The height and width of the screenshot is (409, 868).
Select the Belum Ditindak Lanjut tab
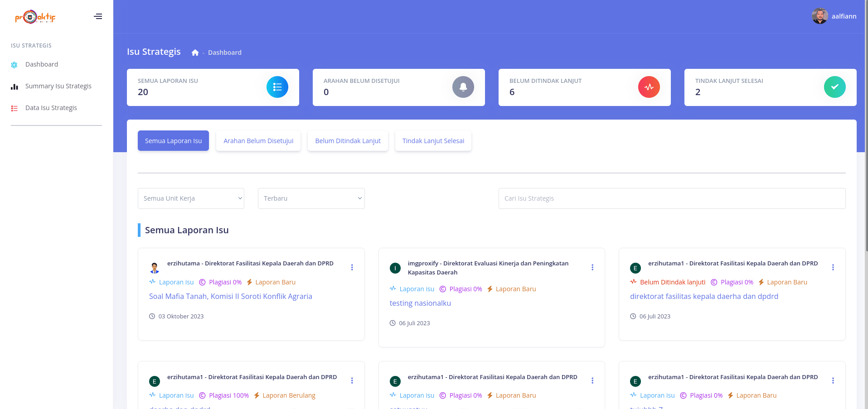click(348, 141)
